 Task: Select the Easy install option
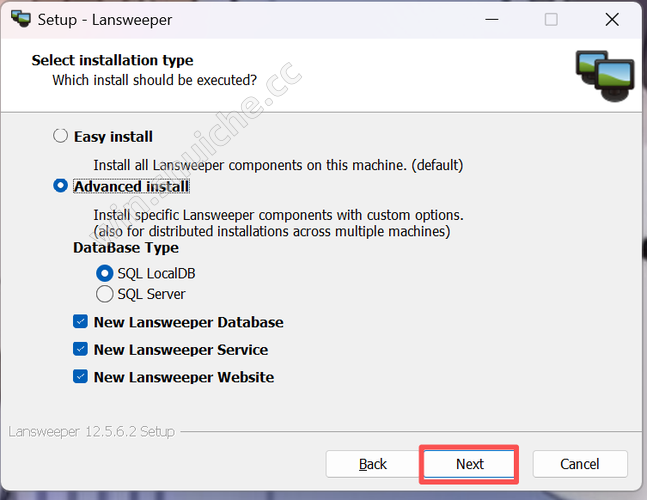61,136
